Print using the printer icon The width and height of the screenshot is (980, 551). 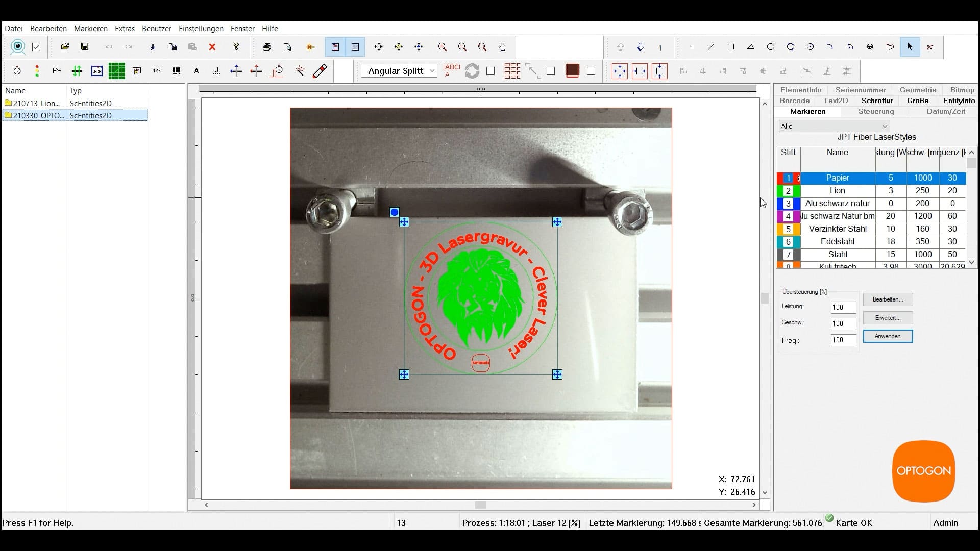pyautogui.click(x=266, y=47)
